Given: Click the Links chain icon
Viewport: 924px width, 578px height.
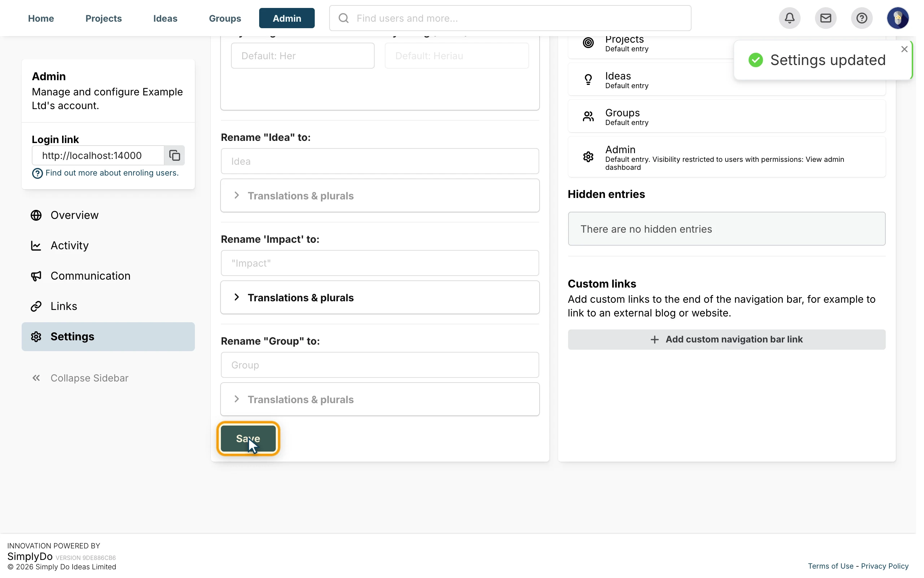Looking at the screenshot, I should pyautogui.click(x=36, y=306).
